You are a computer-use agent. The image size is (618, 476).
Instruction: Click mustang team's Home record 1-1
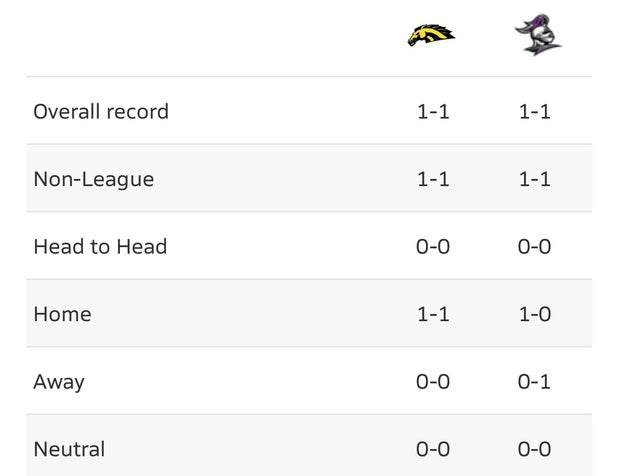point(433,314)
